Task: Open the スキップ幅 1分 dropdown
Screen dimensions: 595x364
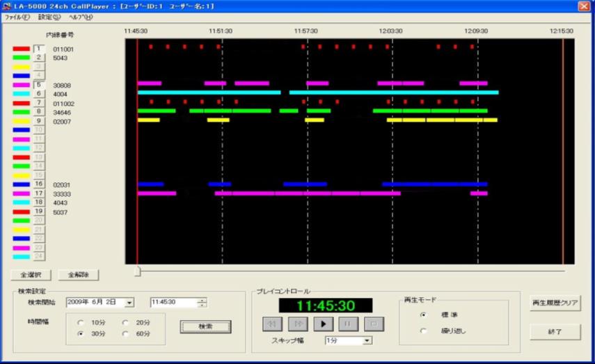Action: pyautogui.click(x=367, y=340)
